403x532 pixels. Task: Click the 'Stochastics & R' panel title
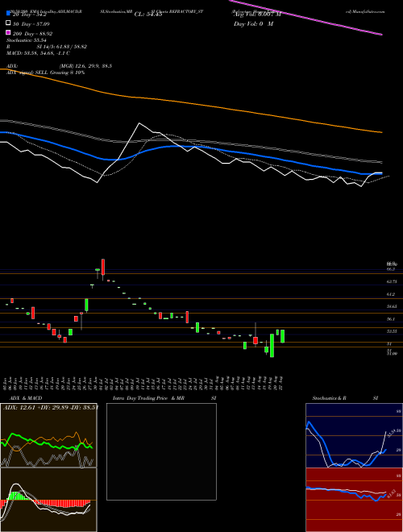[x=330, y=398]
